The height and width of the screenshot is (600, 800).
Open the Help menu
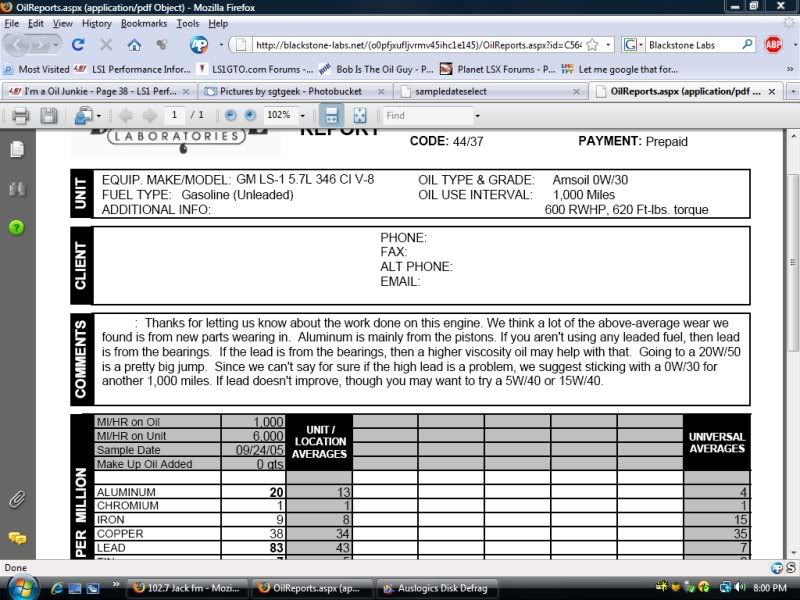(x=218, y=23)
